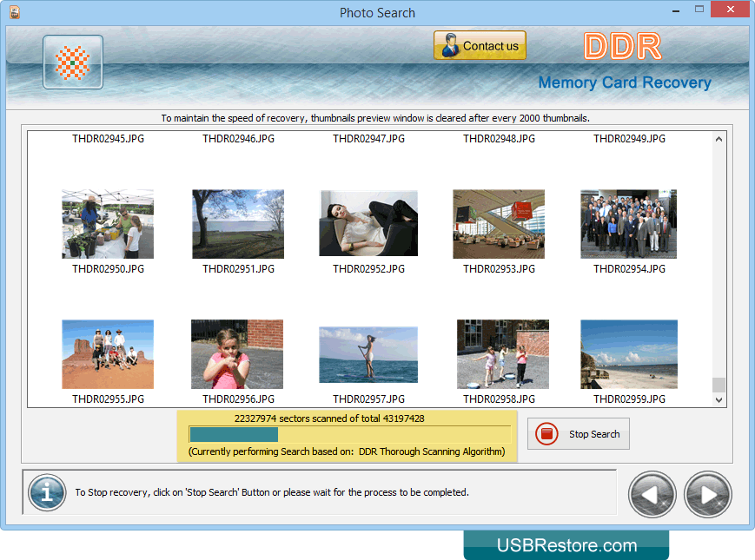Click the THDR02957.JPG file name label

(368, 399)
